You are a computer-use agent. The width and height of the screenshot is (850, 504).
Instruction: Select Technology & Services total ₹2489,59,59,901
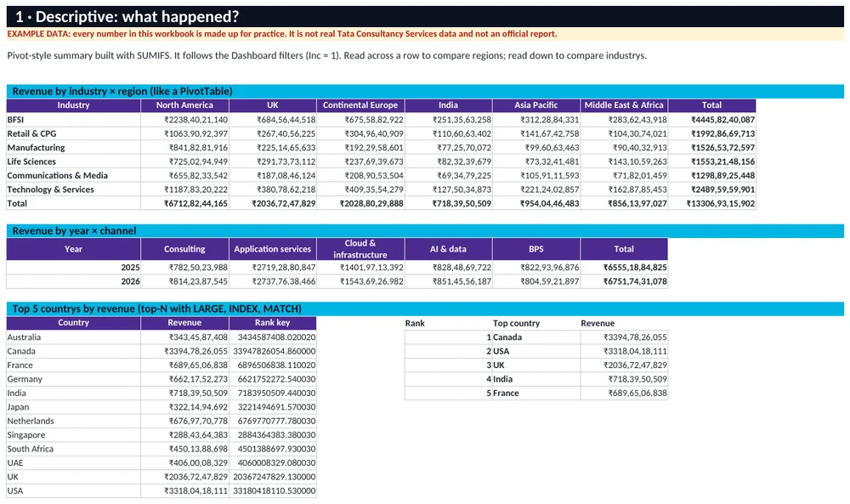[x=711, y=190]
